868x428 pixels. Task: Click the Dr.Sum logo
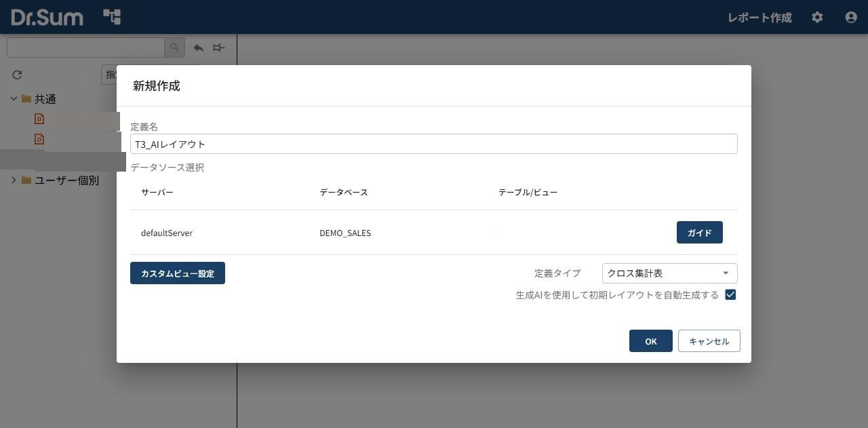(47, 17)
